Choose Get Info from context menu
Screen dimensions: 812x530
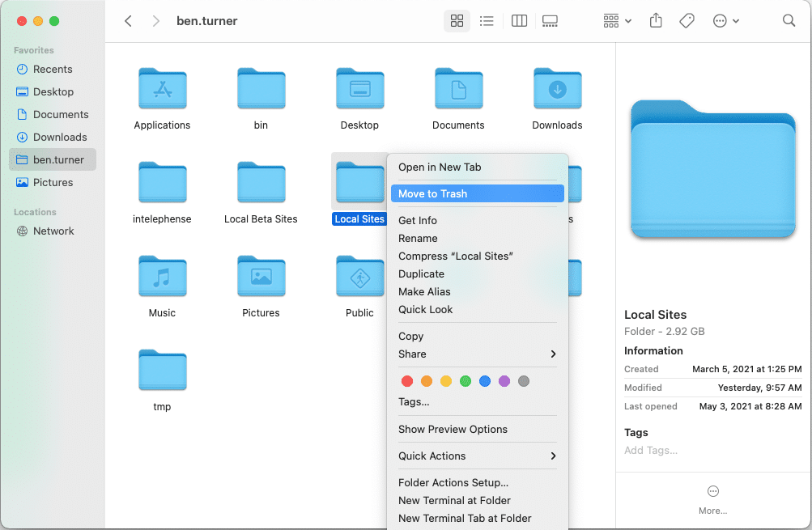[418, 220]
